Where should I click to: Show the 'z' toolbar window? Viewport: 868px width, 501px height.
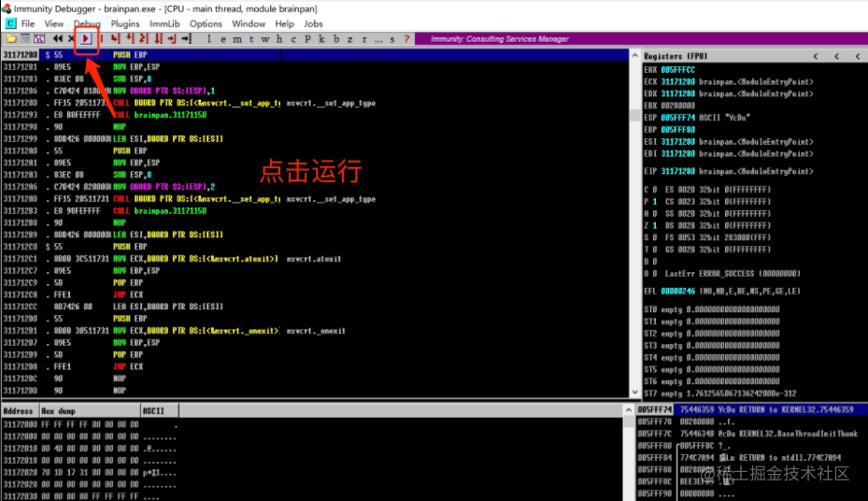349,38
